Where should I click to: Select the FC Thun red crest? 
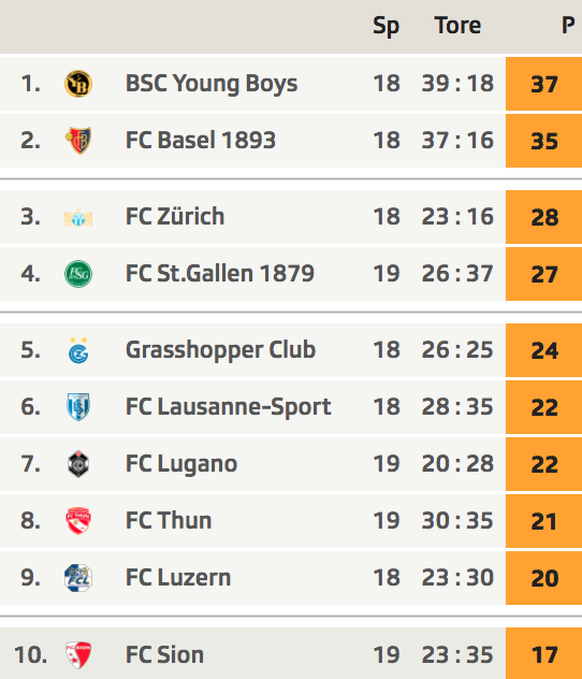pos(78,521)
